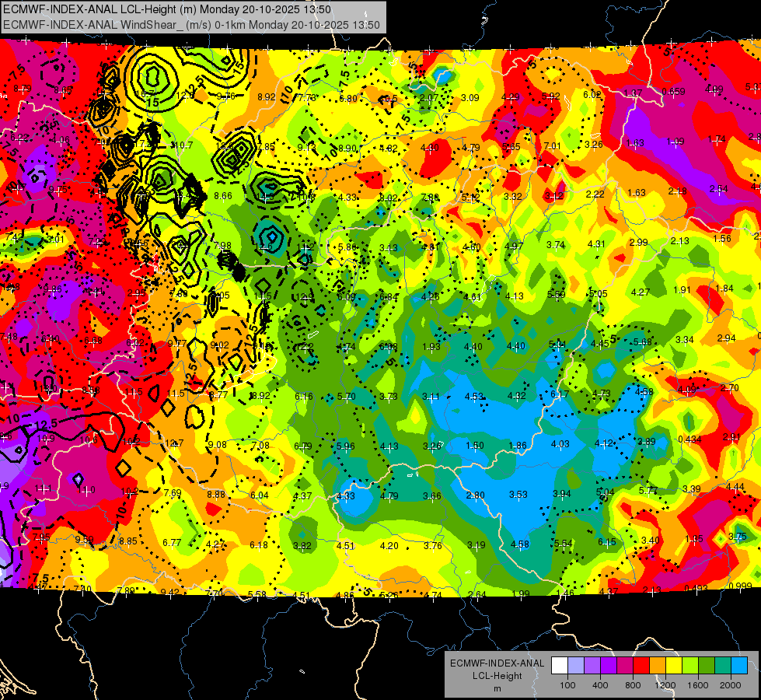761x700 pixels.
Task: Click the 100 legend scale label
Action: click(x=567, y=685)
